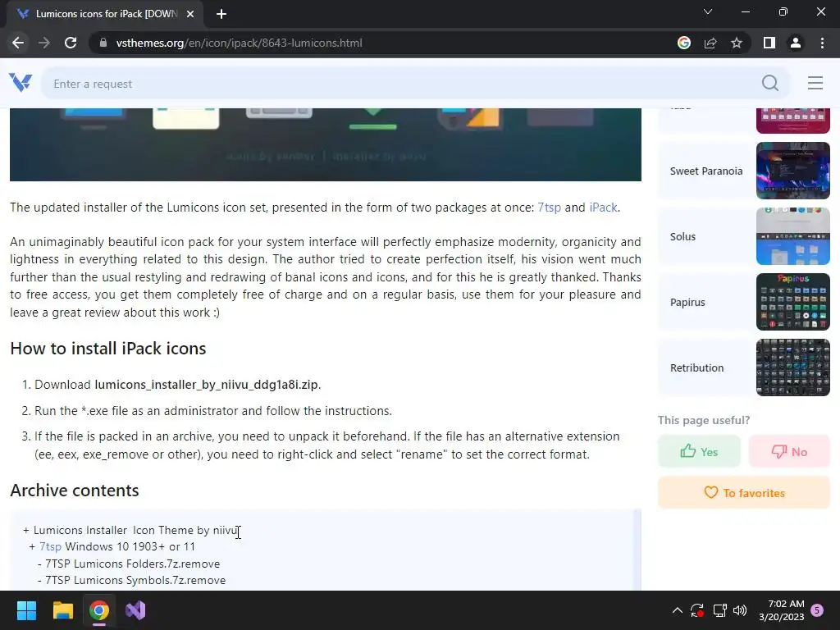Click the vsthemes.org address bar URL
Screen dimensions: 840x630
[239, 43]
